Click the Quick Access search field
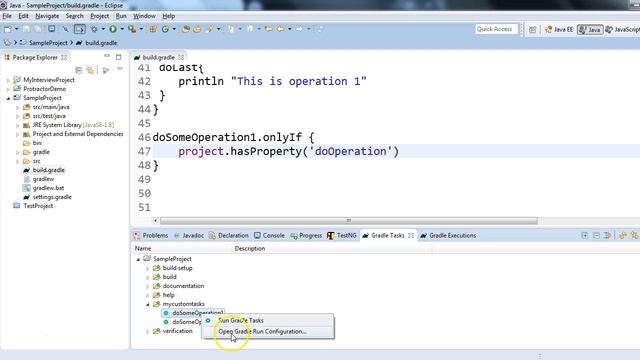The image size is (640, 360). 496,29
